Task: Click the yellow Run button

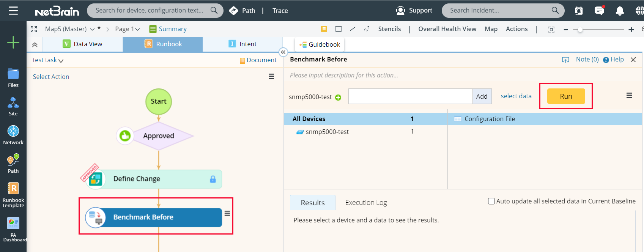Action: coord(566,96)
